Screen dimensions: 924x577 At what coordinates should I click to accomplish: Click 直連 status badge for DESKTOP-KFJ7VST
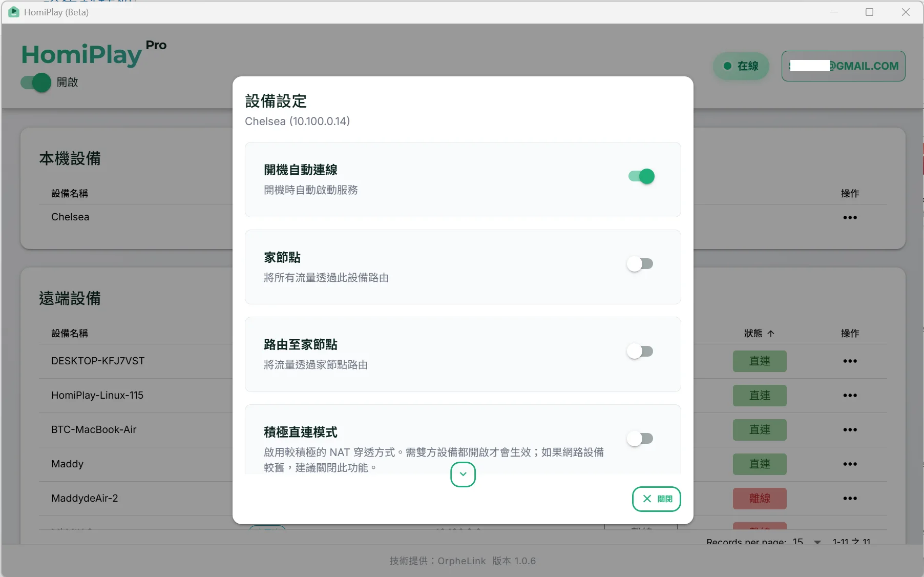(x=760, y=361)
